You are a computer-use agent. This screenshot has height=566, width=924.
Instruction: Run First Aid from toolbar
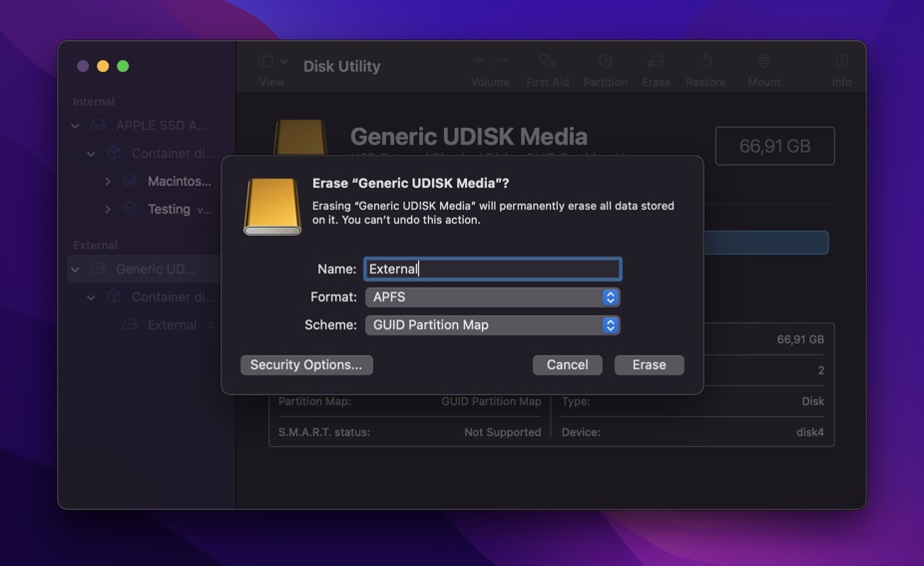[x=548, y=61]
